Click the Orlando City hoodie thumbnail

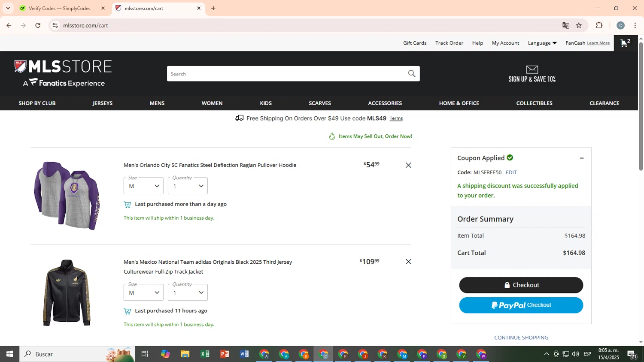tap(67, 196)
